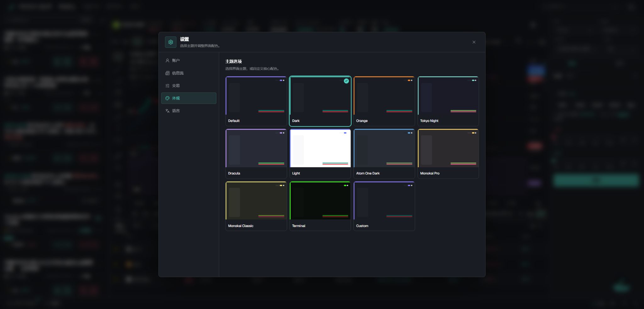
Task: Click the checkmark badge on Dark theme
Action: coord(346,81)
